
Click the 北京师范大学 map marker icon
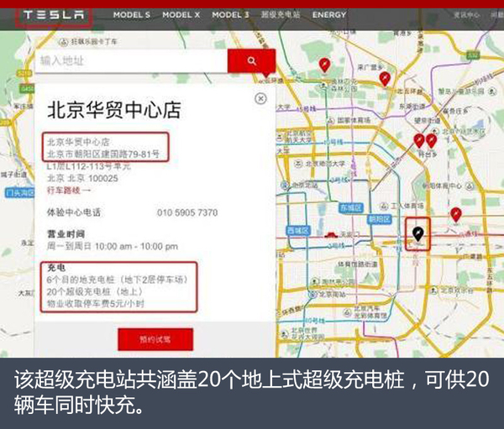298,164
